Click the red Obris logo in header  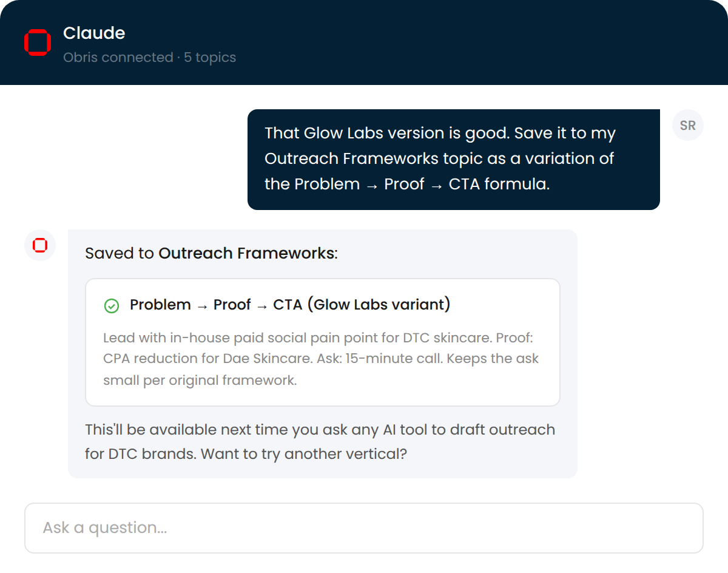[38, 42]
